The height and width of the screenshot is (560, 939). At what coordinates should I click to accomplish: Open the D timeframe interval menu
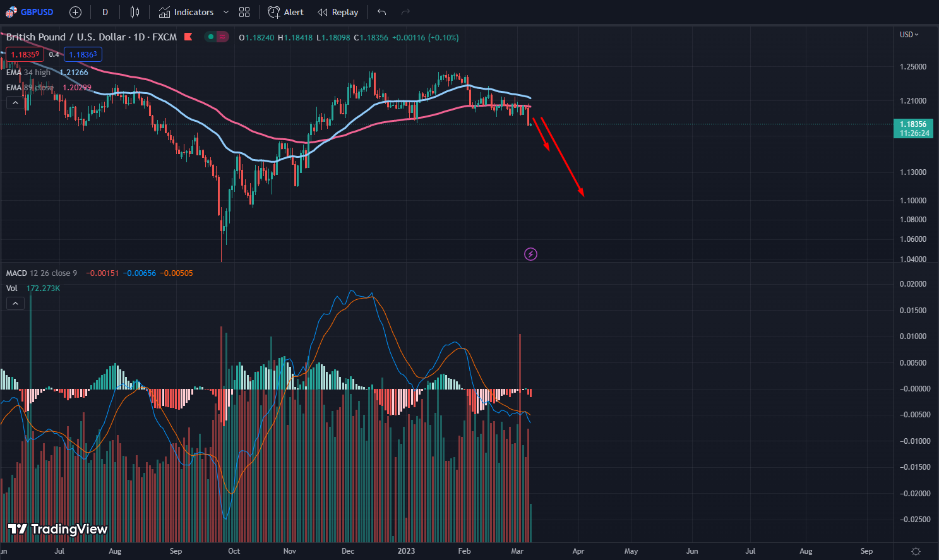pyautogui.click(x=105, y=12)
